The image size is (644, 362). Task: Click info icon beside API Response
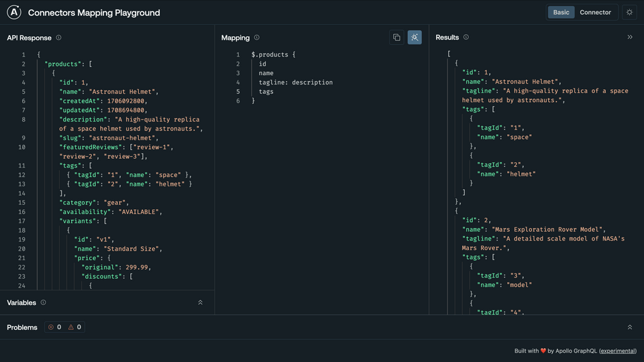(x=59, y=38)
